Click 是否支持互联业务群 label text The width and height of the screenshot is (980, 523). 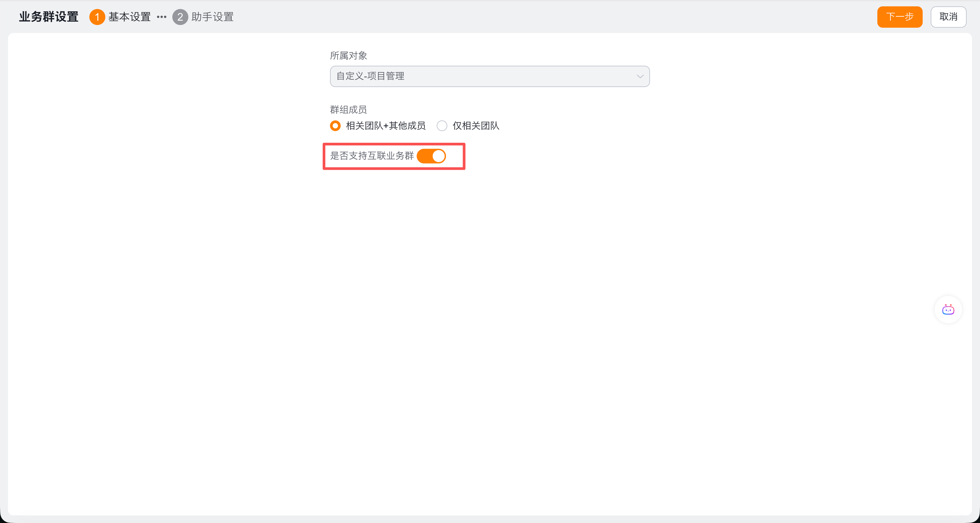[372, 156]
